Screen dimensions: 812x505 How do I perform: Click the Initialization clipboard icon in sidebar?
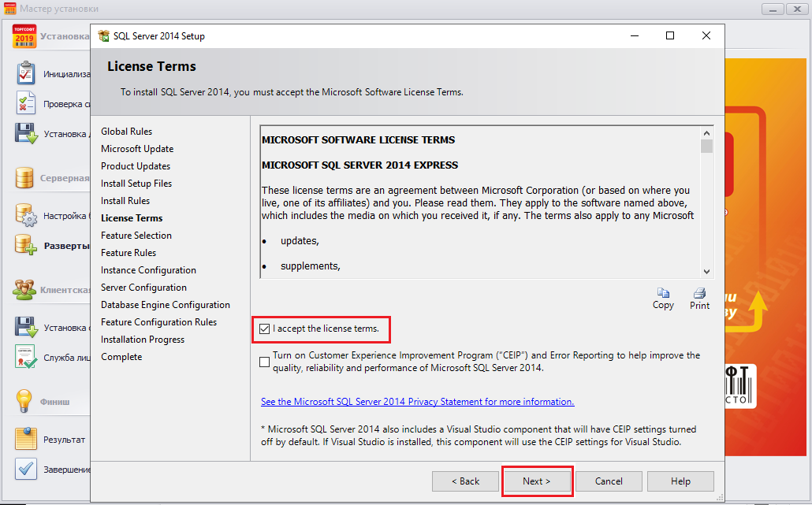[x=26, y=73]
